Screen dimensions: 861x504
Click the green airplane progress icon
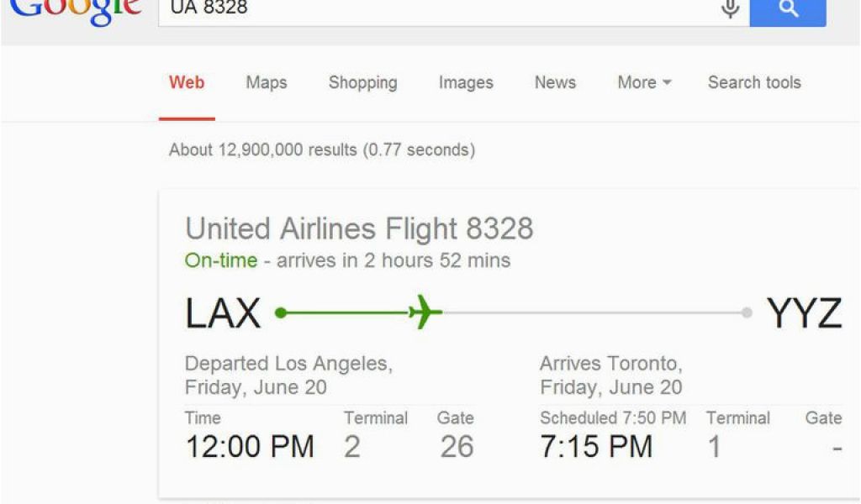pos(425,312)
